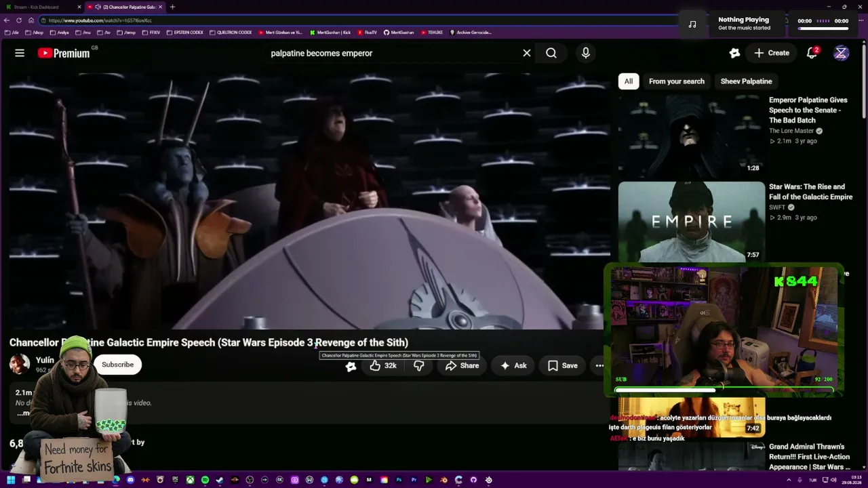The height and width of the screenshot is (488, 868).
Task: Go to YouTube Premium home logo
Action: point(64,53)
